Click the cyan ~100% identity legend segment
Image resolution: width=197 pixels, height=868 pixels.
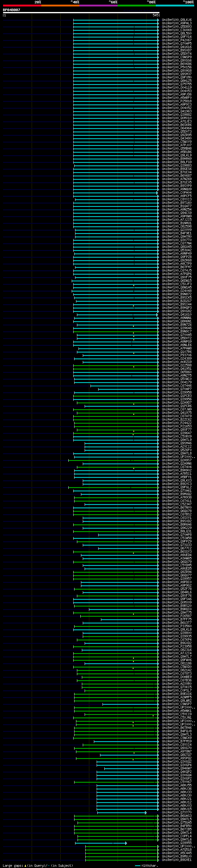175,6
